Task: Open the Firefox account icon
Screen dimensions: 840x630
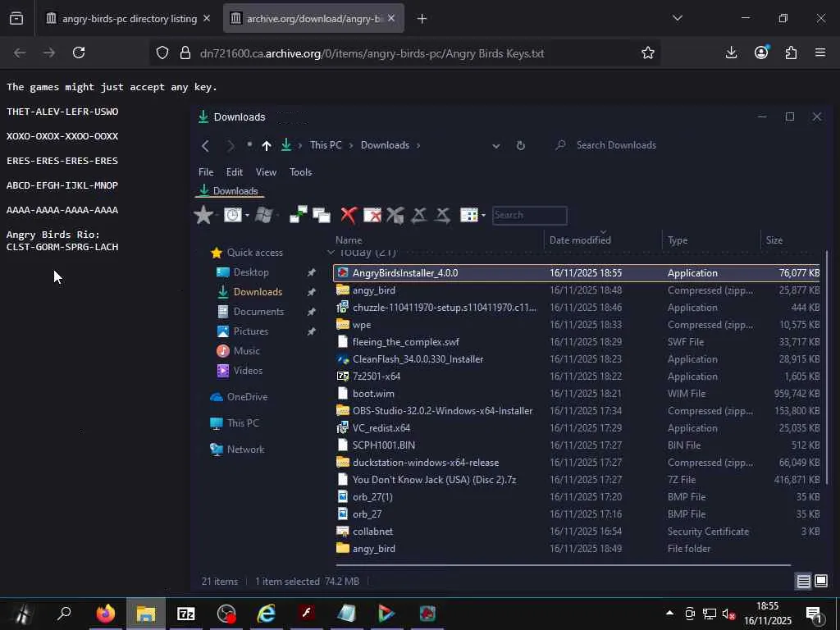Action: click(x=761, y=52)
